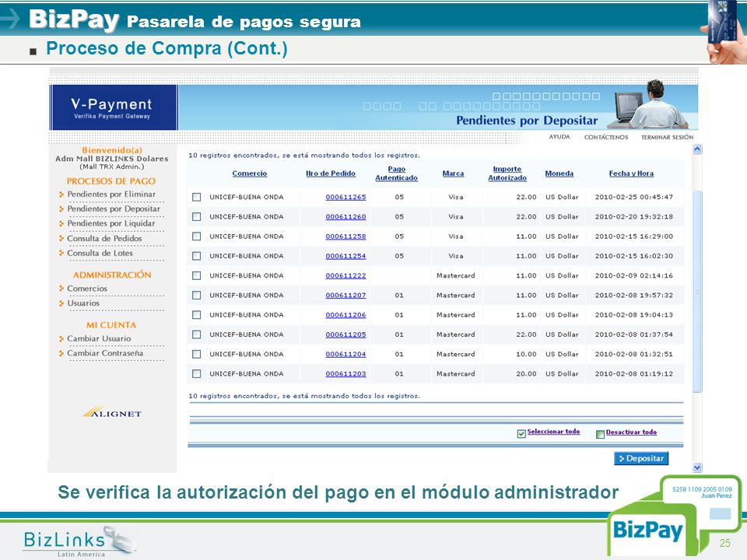Open Pendientes por Liquidar in sidebar

point(111,223)
